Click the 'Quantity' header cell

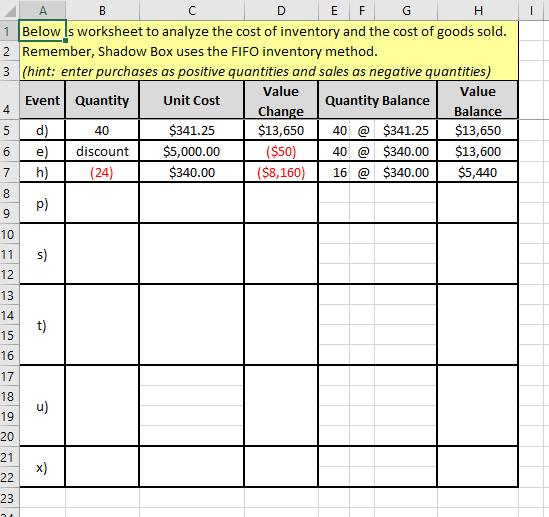coord(102,100)
